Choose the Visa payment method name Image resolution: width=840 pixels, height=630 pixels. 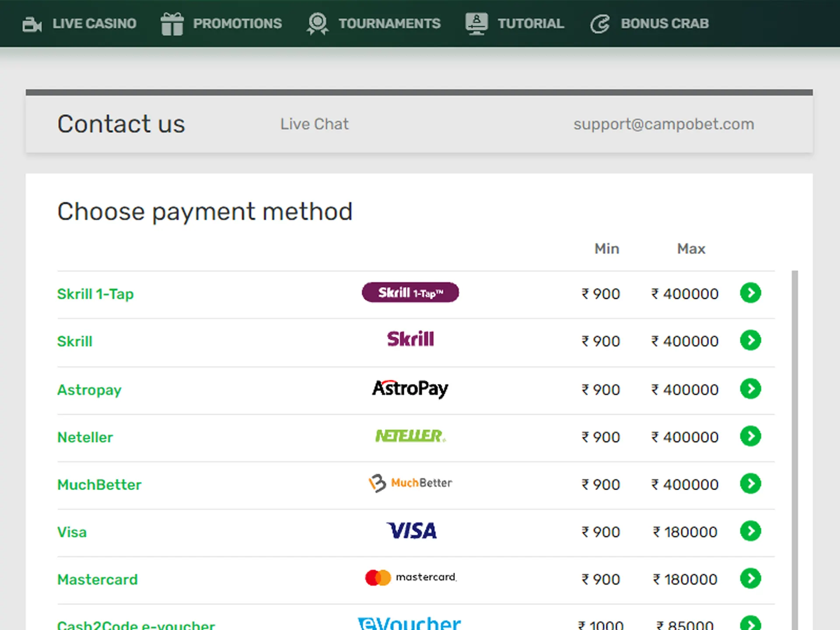pos(72,532)
